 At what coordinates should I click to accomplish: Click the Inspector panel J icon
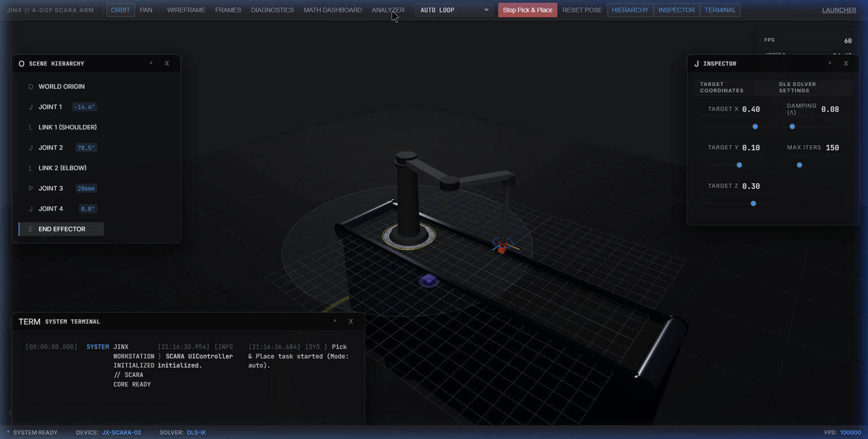697,64
